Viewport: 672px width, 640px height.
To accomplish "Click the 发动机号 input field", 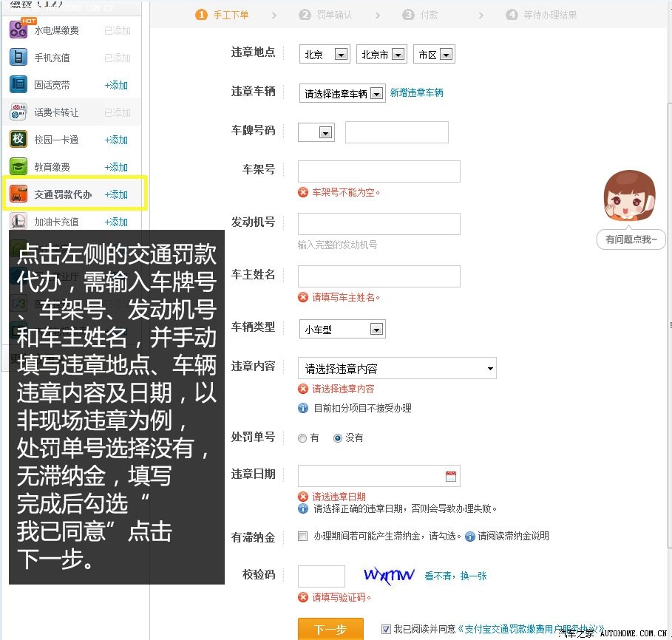I will pyautogui.click(x=379, y=224).
